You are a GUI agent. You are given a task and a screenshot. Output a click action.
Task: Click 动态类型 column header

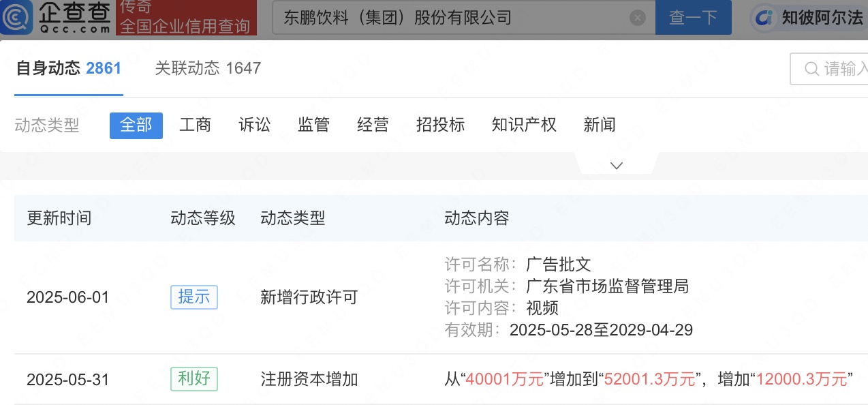pyautogui.click(x=293, y=218)
